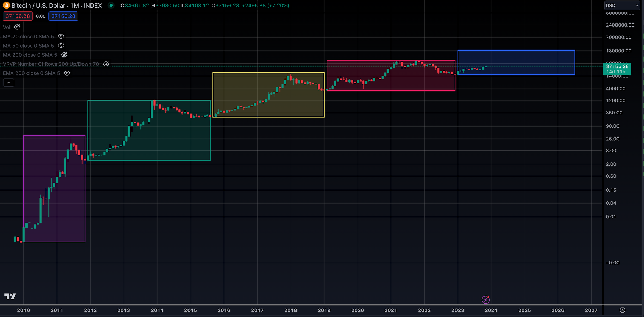Click the 2023 label on the time axis
Image resolution: width=644 pixels, height=317 pixels.
[x=458, y=310]
